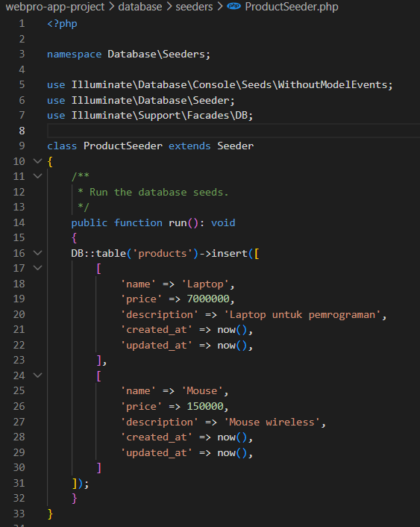Click the class closing brace on line 33
Screen dimensions: 420x527
[50, 514]
